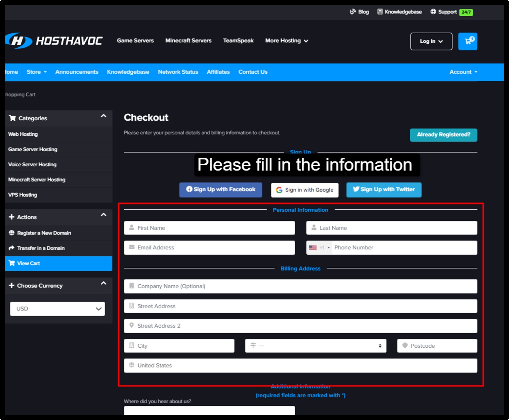Viewport: 509px width, 420px height.
Task: Collapse the Categories sidebar panel
Action: (104, 115)
